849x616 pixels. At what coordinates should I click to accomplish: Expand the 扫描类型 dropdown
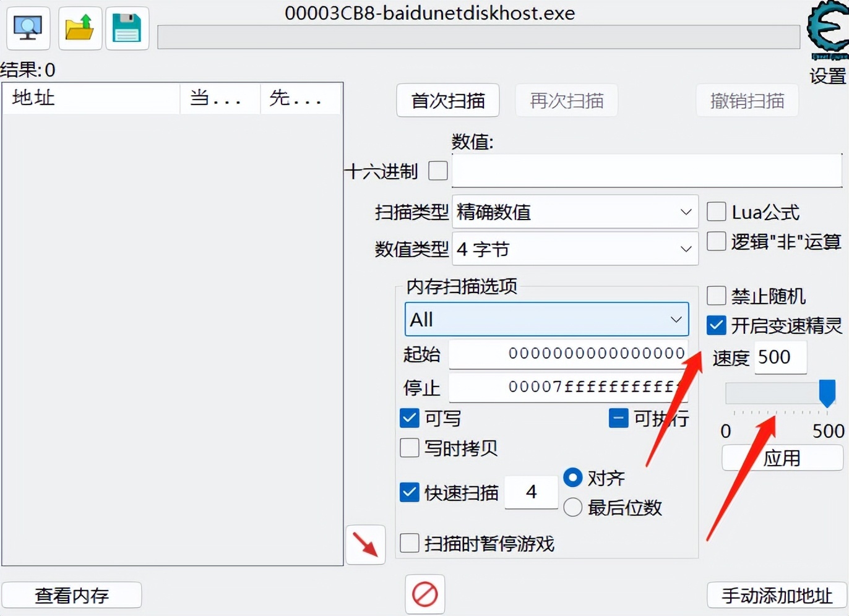coord(575,212)
